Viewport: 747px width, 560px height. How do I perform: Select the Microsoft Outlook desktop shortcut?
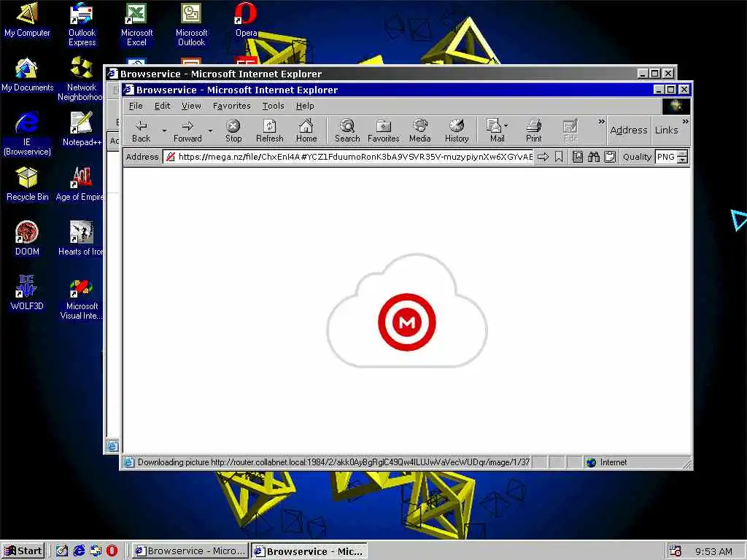(192, 24)
